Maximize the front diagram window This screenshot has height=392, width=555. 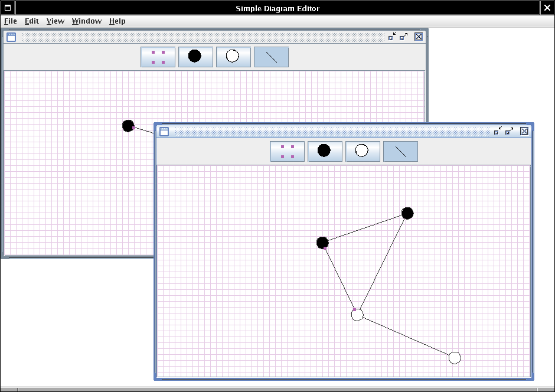510,131
